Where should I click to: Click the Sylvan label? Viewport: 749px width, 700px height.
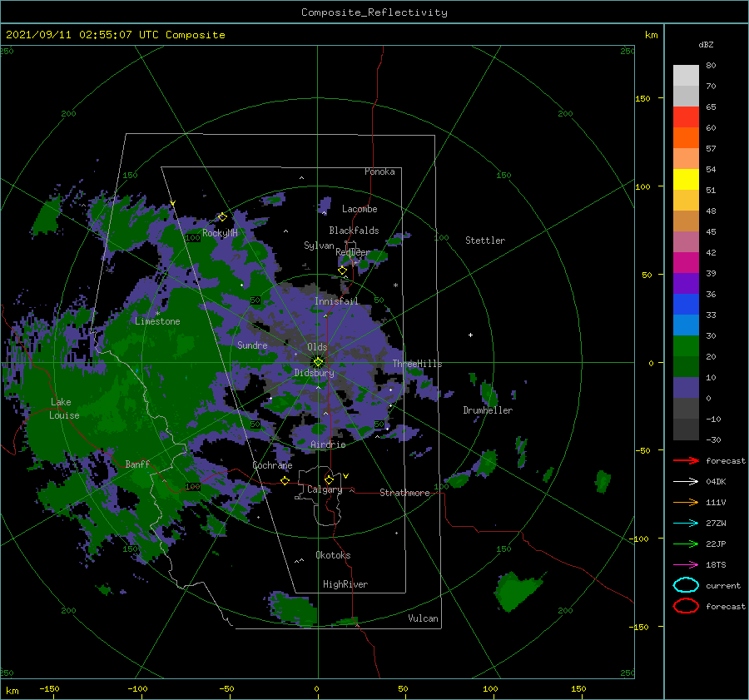(x=319, y=246)
